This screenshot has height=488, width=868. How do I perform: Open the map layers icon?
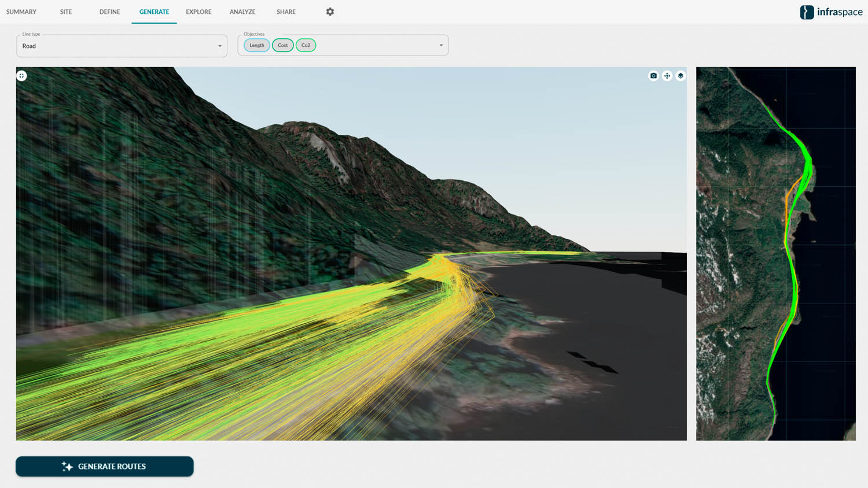681,76
